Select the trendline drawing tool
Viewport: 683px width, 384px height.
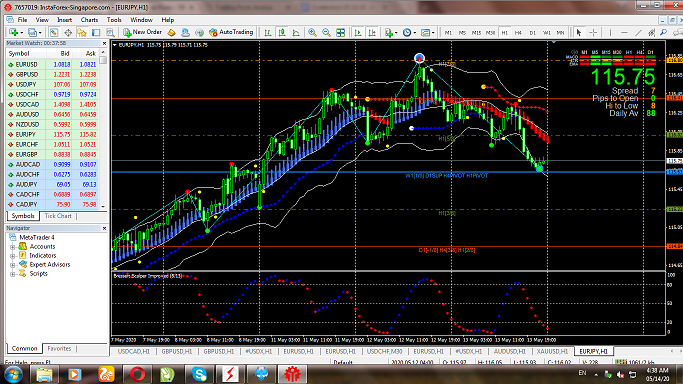[x=638, y=33]
